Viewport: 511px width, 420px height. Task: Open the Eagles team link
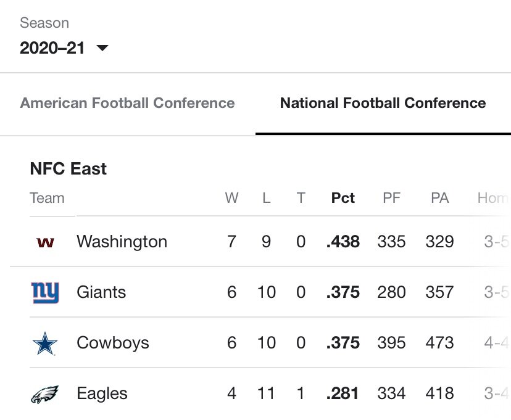(102, 393)
